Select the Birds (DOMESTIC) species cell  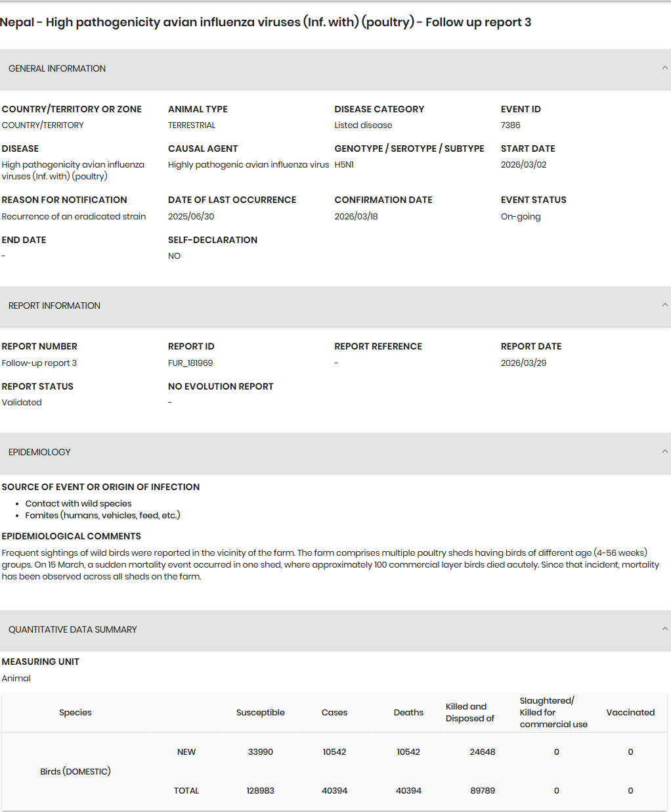(76, 771)
